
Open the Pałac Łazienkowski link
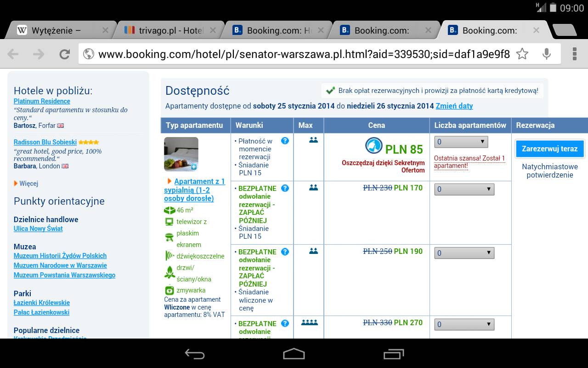pos(41,312)
